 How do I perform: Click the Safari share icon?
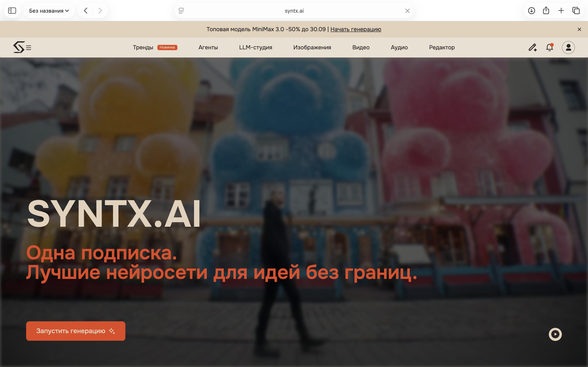pos(546,10)
